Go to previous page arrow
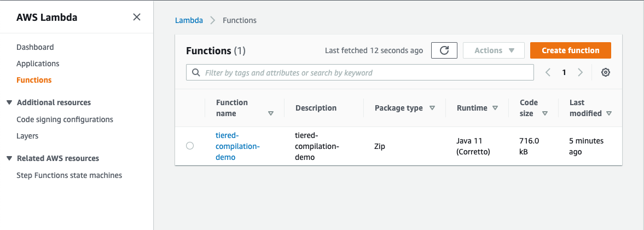644x230 pixels. pyautogui.click(x=548, y=72)
